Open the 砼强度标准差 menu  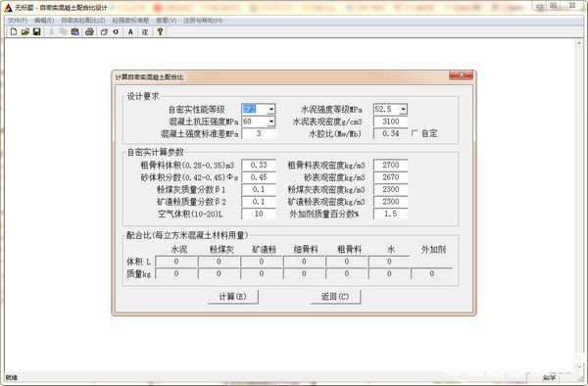[130, 21]
